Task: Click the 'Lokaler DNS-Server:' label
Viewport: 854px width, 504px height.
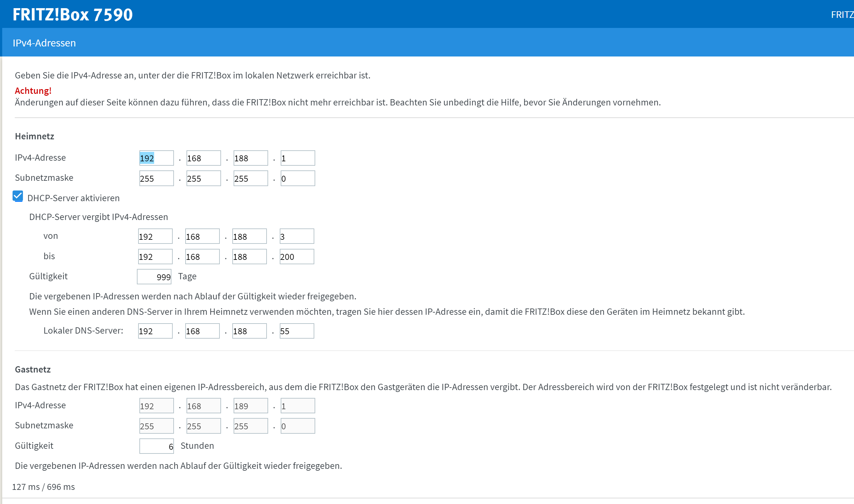Action: point(83,331)
